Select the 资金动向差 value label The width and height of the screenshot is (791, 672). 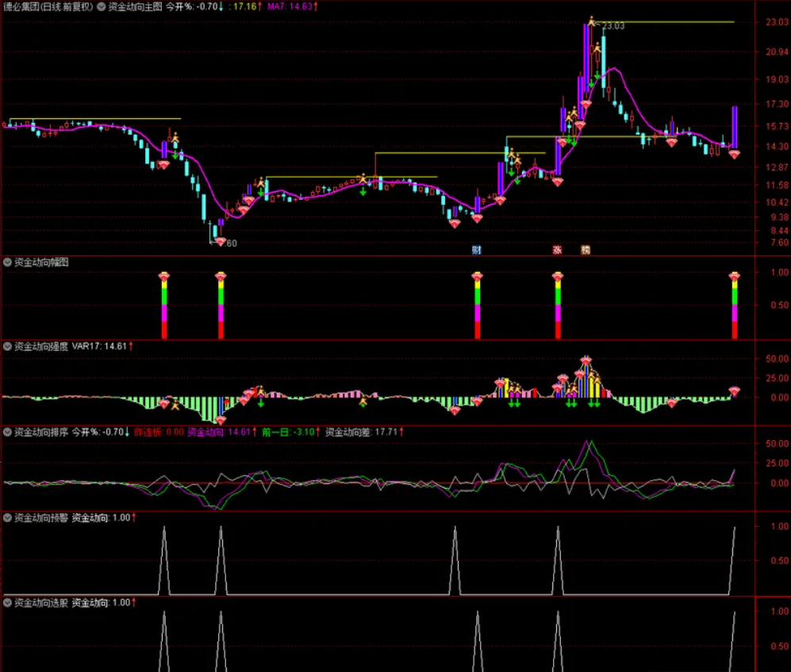pyautogui.click(x=364, y=432)
